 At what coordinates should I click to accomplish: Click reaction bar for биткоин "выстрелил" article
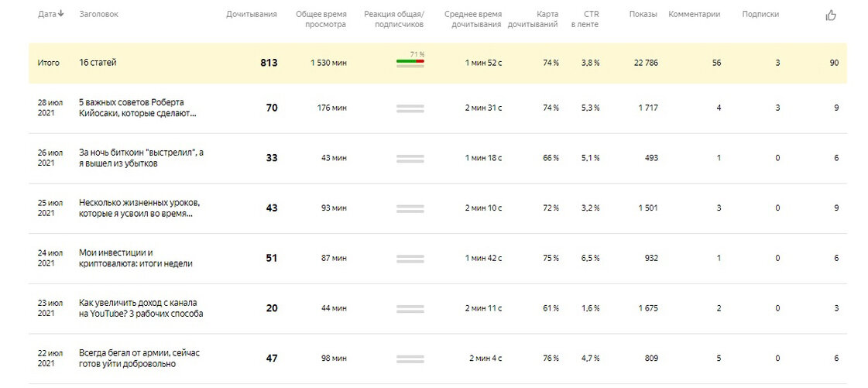[410, 158]
